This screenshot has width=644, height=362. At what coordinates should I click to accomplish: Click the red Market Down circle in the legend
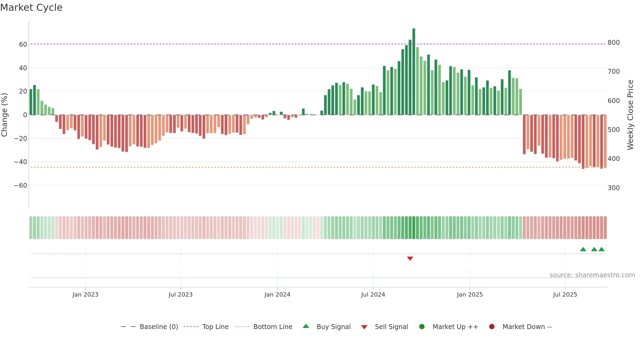492,327
